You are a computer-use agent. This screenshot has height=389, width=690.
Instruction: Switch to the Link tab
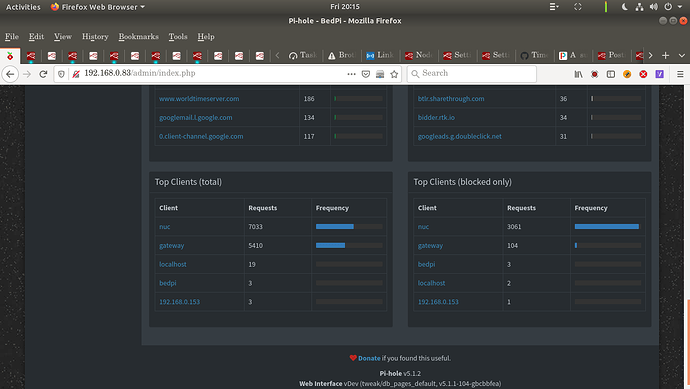point(380,55)
